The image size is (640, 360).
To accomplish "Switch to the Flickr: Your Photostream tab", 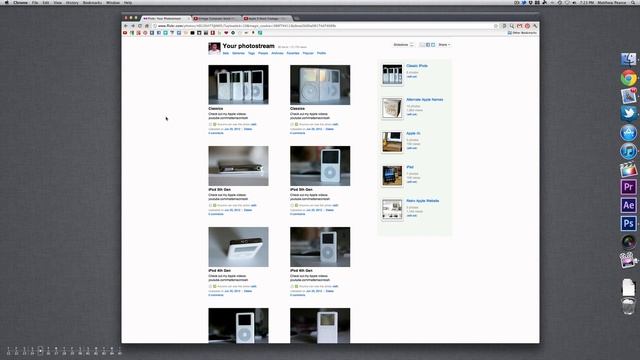I will click(x=165, y=18).
